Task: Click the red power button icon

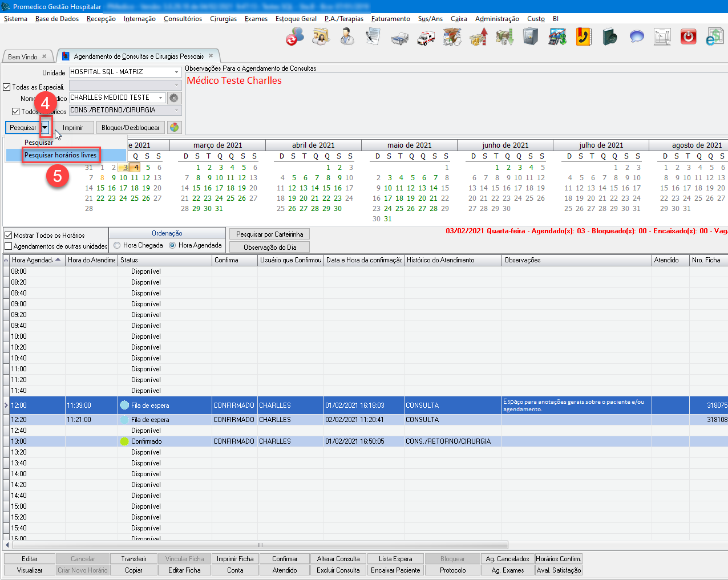Action: [x=689, y=37]
